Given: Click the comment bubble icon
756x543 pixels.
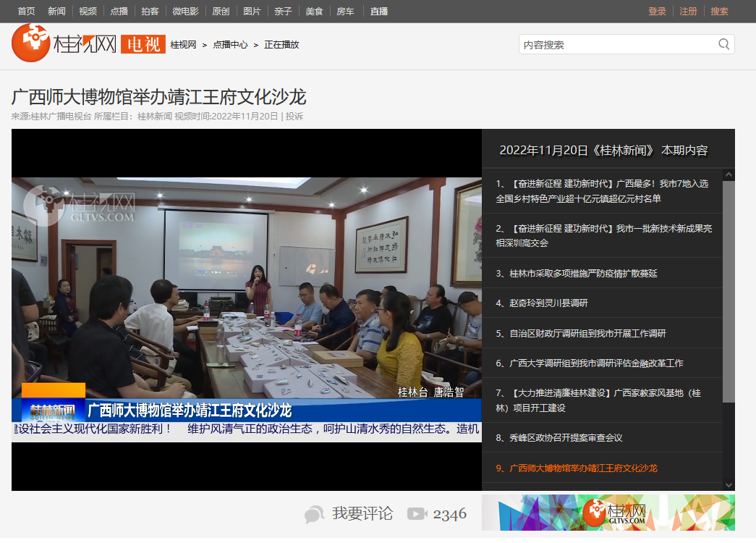Looking at the screenshot, I should point(314,514).
